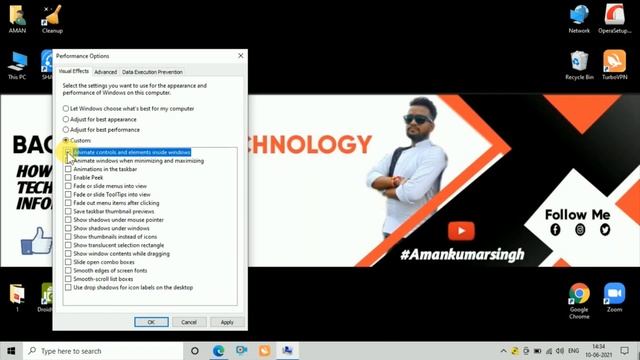Enable Animate controls and elements inside windows

(68, 152)
